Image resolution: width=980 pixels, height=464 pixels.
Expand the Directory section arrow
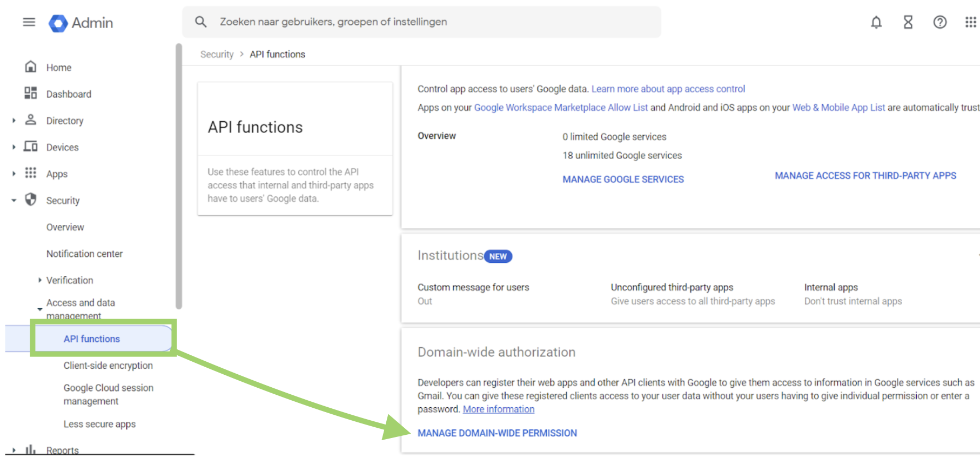pos(14,121)
